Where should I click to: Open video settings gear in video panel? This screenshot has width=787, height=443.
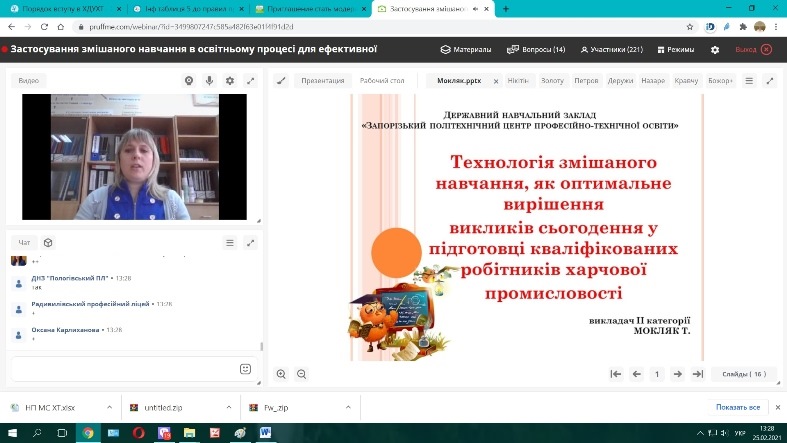230,80
